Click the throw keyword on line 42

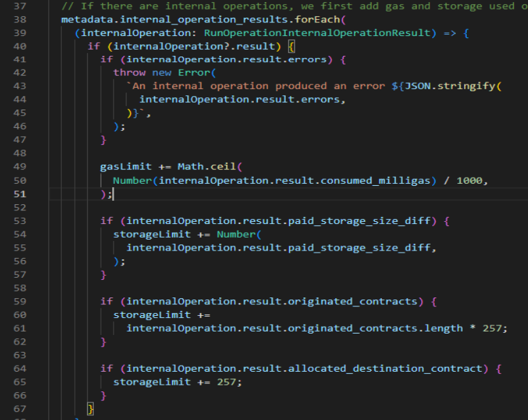pyautogui.click(x=129, y=72)
